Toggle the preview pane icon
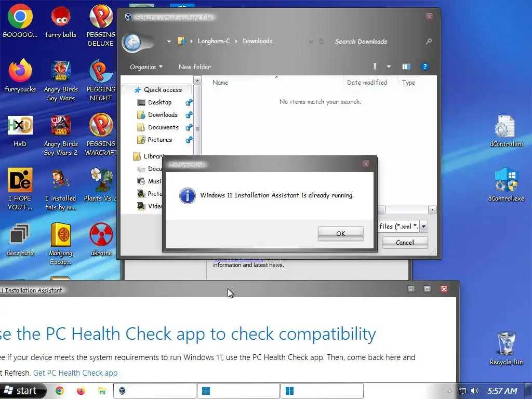 (406, 66)
